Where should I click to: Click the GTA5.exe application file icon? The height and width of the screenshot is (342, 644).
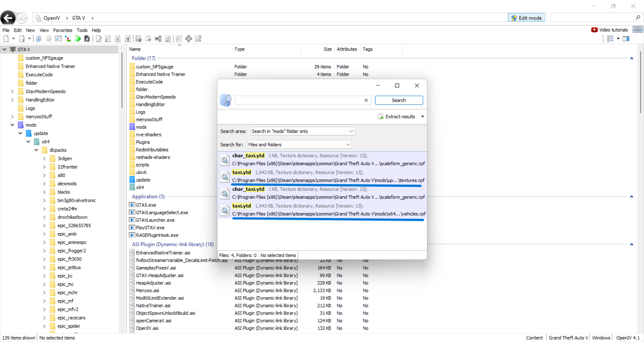[132, 205]
